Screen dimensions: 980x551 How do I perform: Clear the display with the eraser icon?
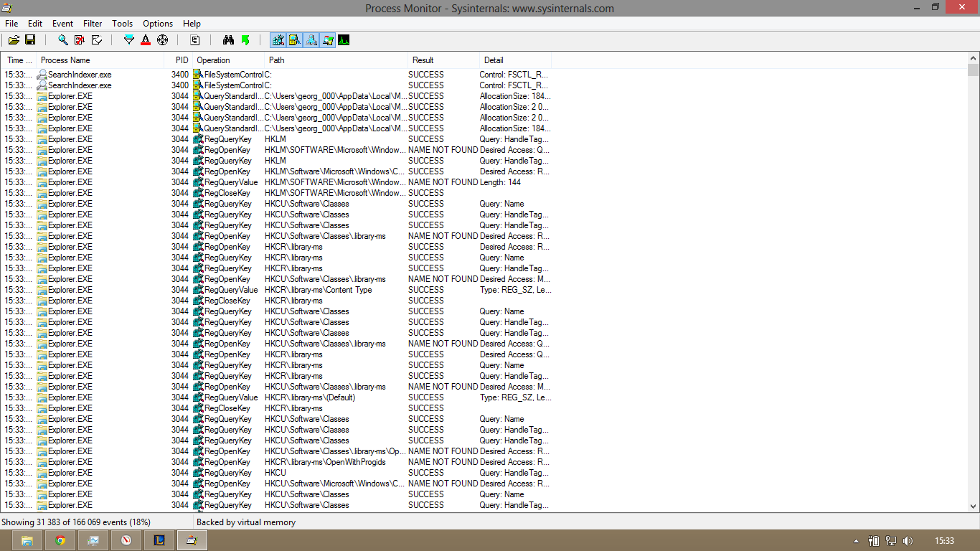click(x=97, y=40)
